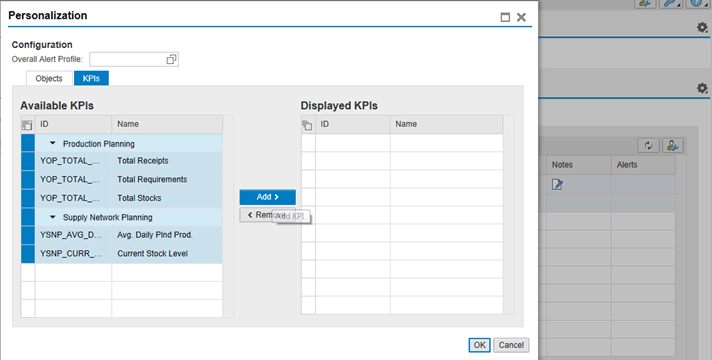Collapse the Production Planning group
Screen dimensions: 712x360
click(53, 143)
